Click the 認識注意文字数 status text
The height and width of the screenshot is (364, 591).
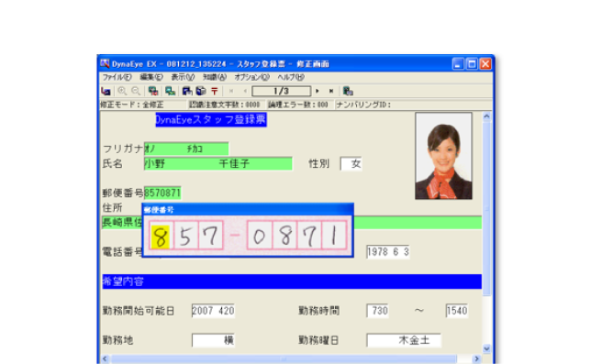(225, 105)
